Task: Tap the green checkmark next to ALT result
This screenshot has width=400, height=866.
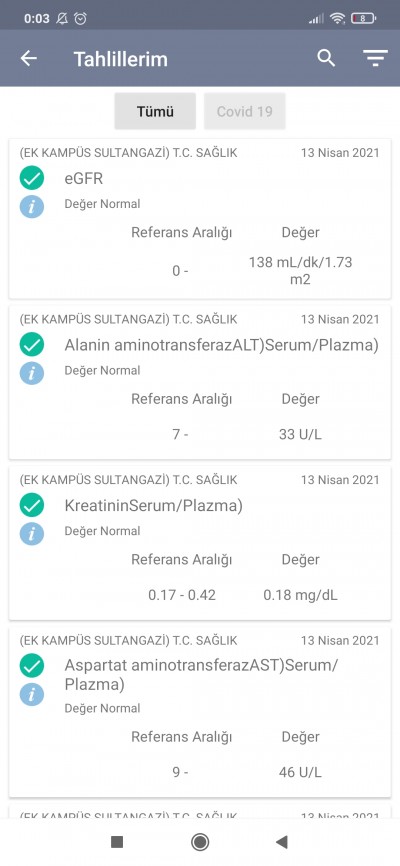Action: click(31, 345)
